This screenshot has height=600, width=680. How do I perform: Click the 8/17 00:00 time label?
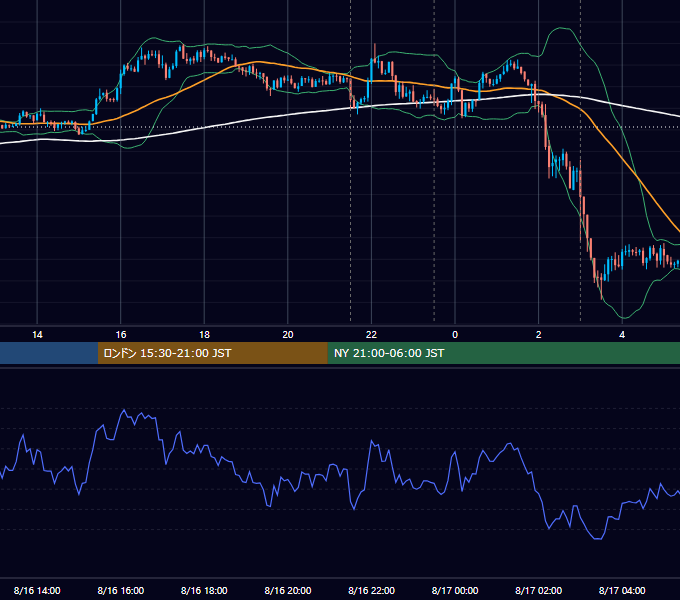[455, 590]
